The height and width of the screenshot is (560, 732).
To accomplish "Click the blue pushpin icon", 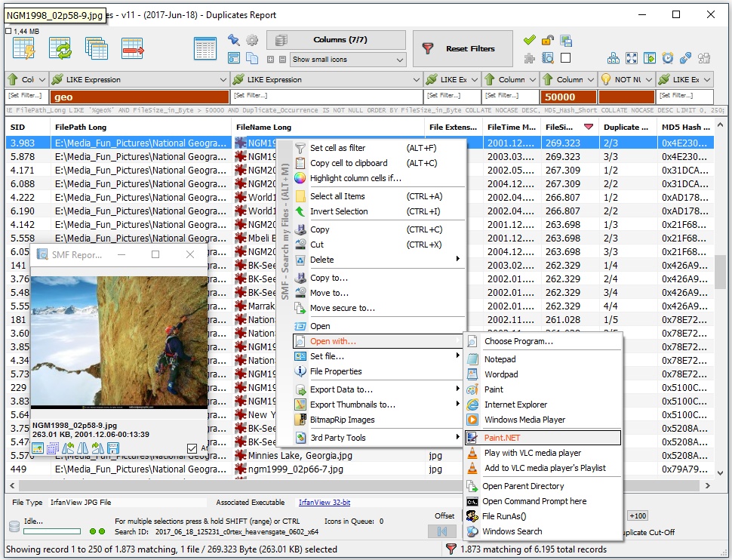I will [234, 40].
